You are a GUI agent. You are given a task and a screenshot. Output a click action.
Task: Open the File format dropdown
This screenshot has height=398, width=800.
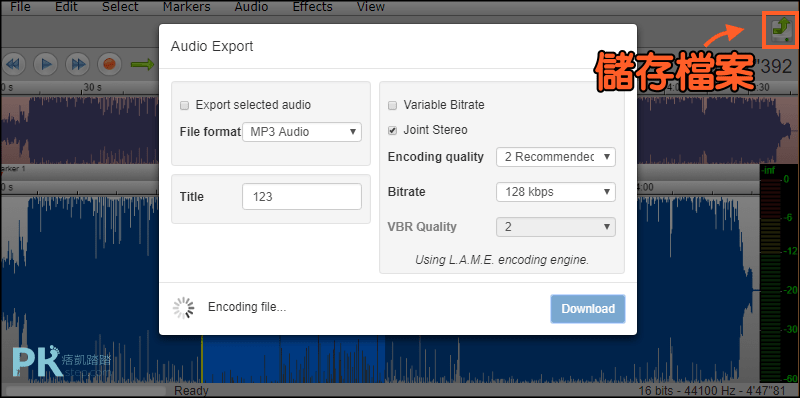point(302,132)
